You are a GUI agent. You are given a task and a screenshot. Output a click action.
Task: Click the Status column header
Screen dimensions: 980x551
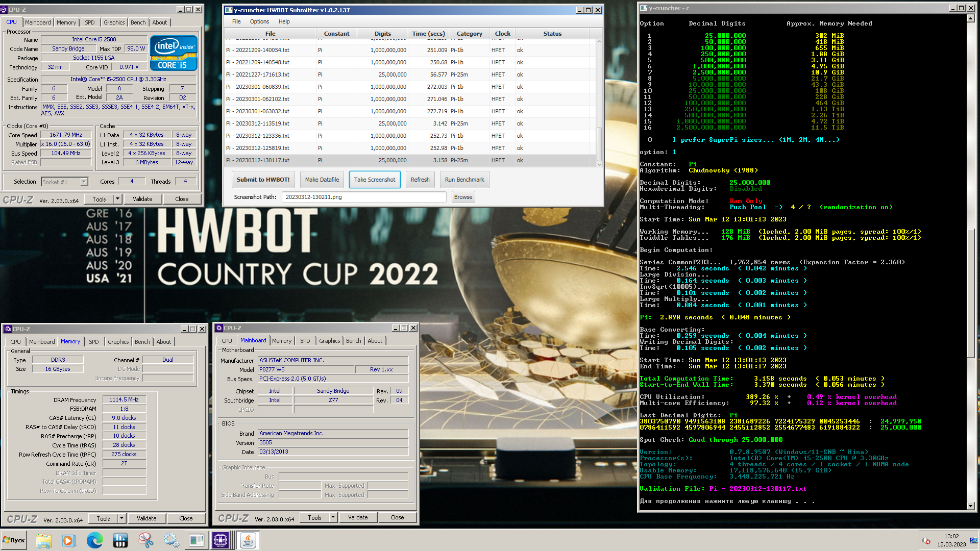click(552, 34)
